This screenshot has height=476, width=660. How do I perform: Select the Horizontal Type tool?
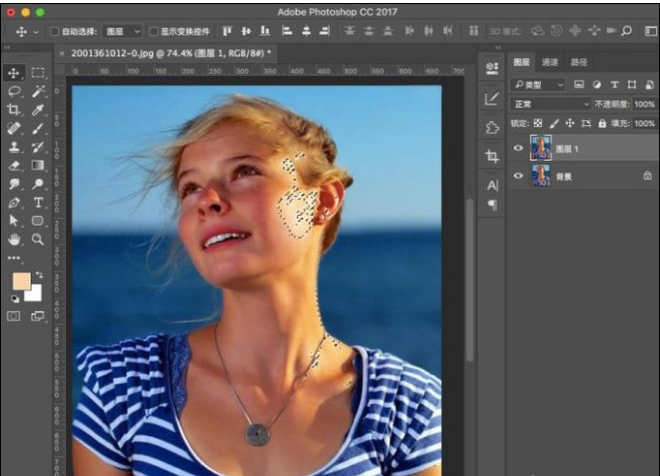[x=38, y=203]
